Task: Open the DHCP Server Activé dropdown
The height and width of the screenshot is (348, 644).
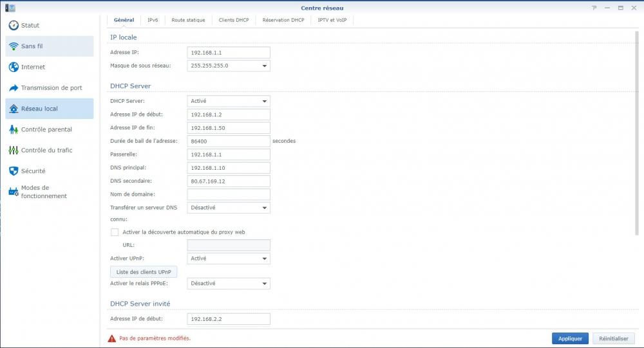Action: [229, 101]
